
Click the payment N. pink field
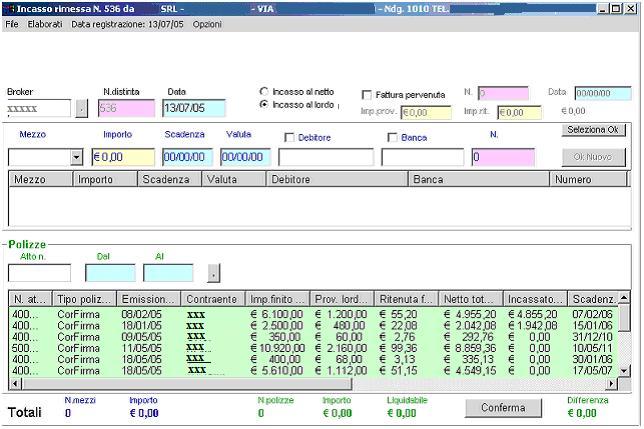(503, 157)
